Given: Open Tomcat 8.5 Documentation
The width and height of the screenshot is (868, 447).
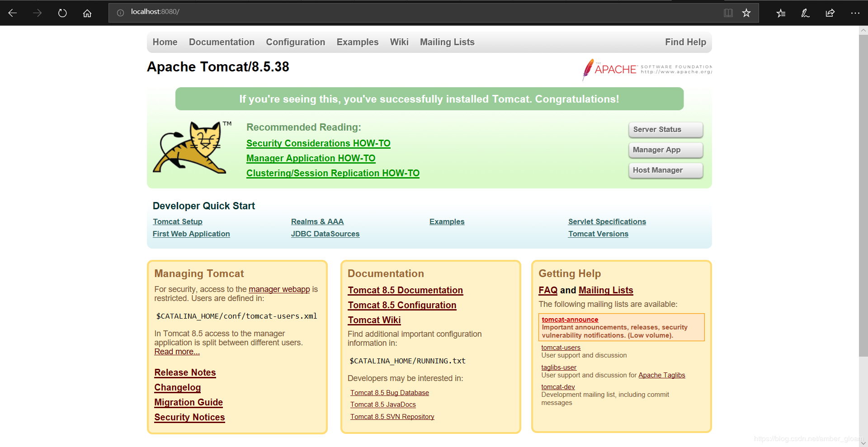Looking at the screenshot, I should [405, 290].
